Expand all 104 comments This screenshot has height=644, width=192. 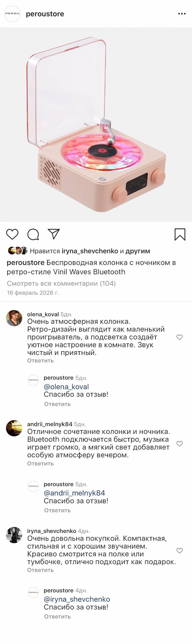[61, 283]
